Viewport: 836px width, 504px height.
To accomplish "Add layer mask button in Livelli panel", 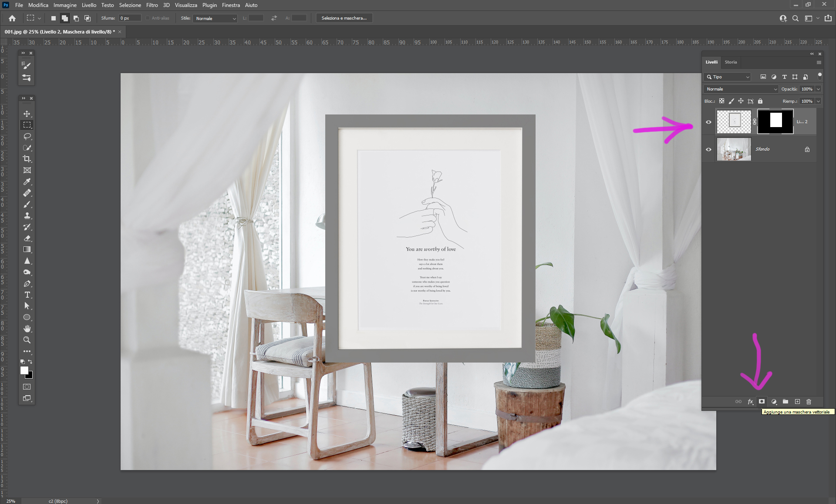I will click(762, 402).
